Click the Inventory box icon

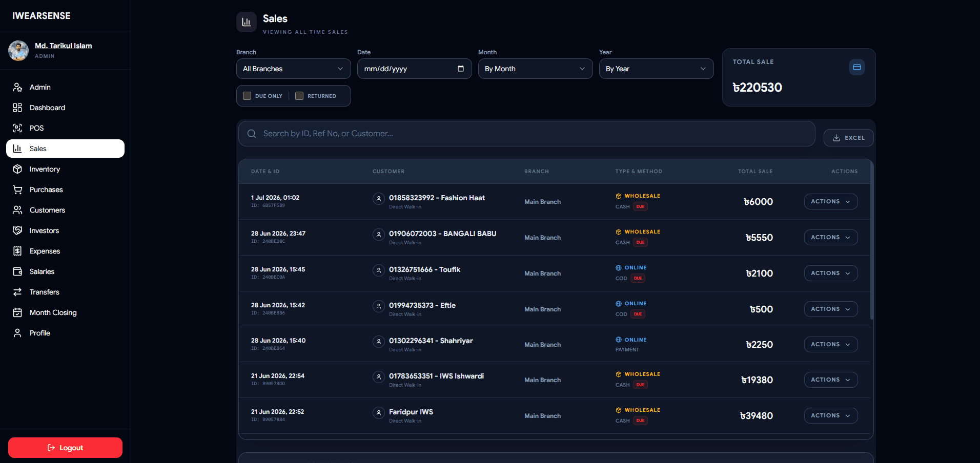[x=17, y=169]
